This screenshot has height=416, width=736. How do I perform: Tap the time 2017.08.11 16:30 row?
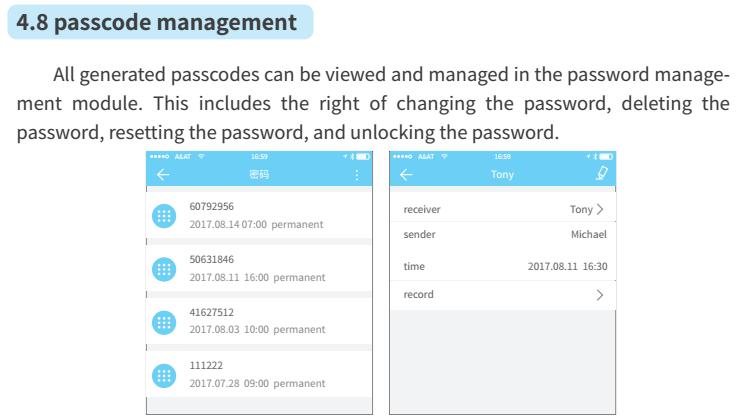(503, 266)
